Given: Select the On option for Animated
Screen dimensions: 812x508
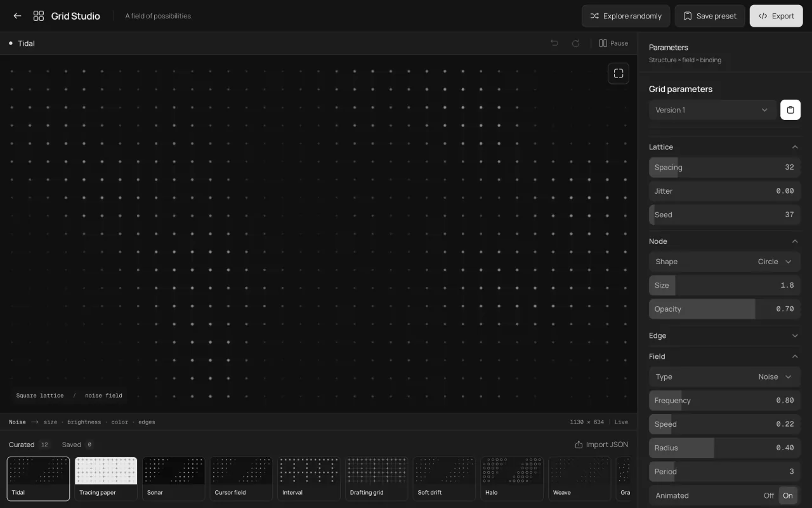Looking at the screenshot, I should (788, 495).
